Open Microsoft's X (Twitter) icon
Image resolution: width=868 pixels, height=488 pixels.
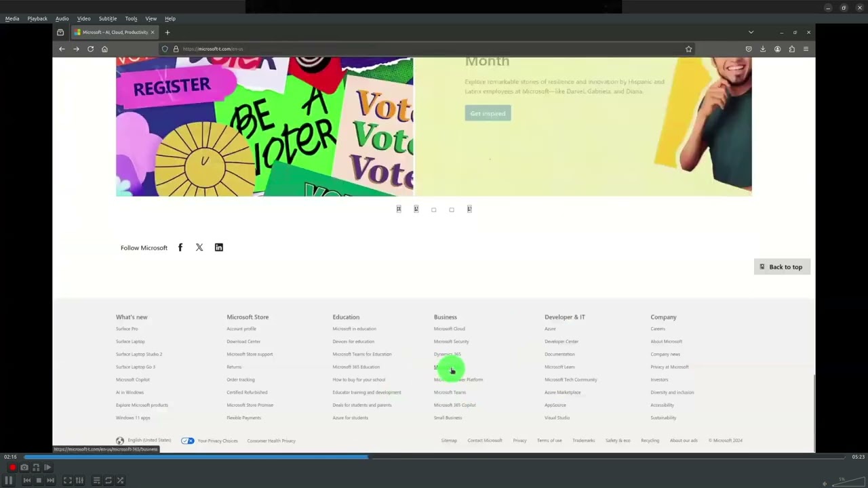199,247
